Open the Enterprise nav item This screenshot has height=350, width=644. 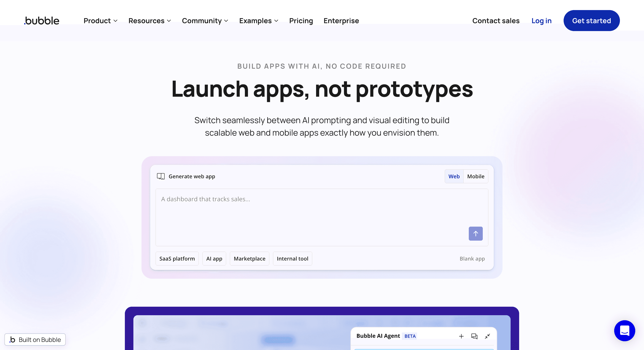pyautogui.click(x=341, y=21)
